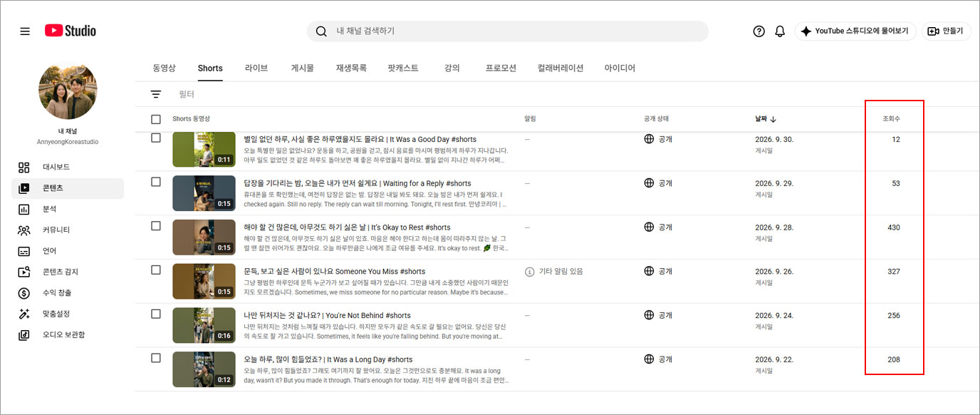Image resolution: width=980 pixels, height=415 pixels.
Task: Open the It Was a Good Day thumbnail
Action: coord(204,150)
